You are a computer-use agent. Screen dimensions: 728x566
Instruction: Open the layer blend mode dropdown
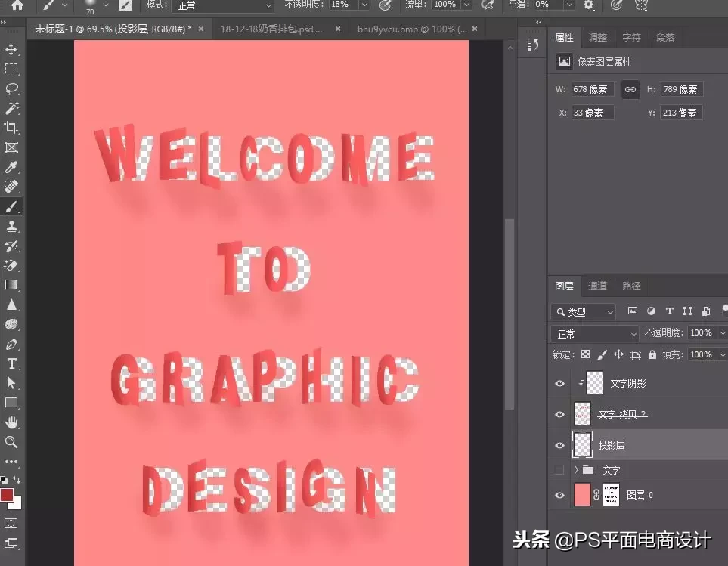pos(595,333)
